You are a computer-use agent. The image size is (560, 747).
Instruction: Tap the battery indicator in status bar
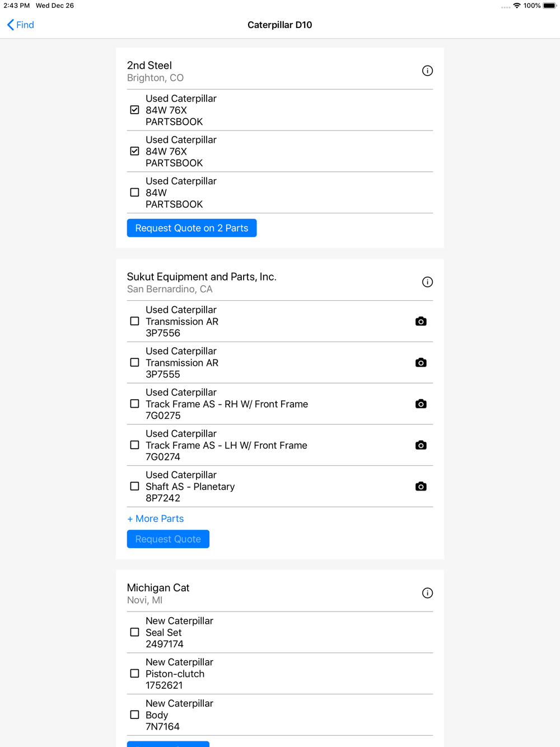550,6
